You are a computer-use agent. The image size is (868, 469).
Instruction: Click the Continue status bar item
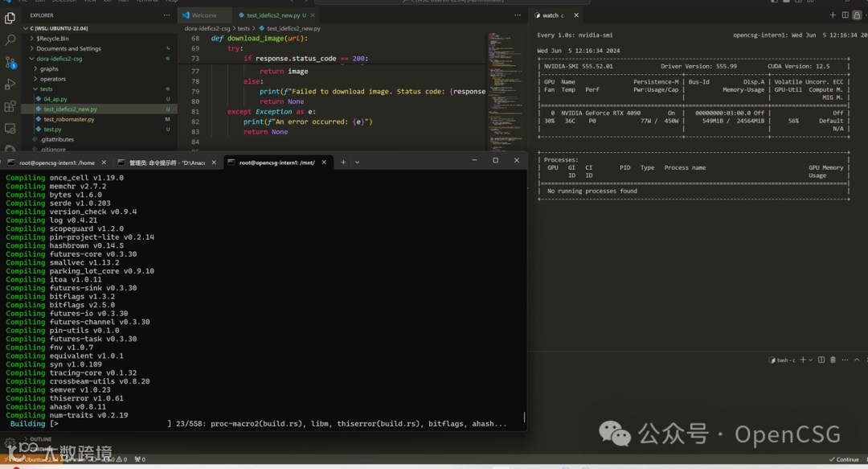point(844,459)
